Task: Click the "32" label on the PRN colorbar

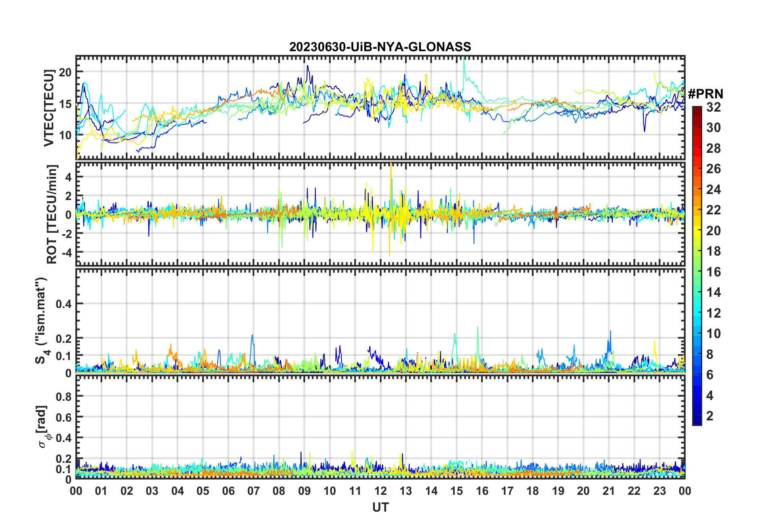Action: [714, 107]
